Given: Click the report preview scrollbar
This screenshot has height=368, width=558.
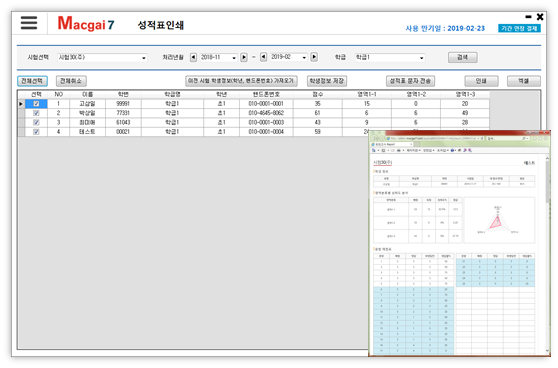Looking at the screenshot, I should pyautogui.click(x=547, y=254).
